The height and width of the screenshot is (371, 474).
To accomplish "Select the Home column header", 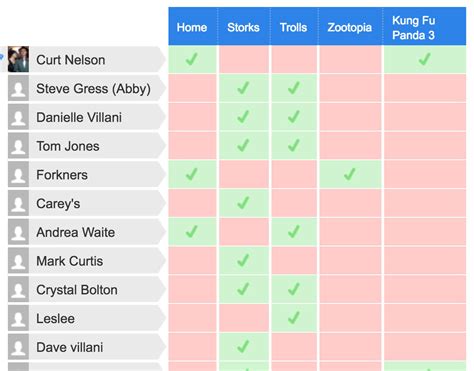I will 192,26.
